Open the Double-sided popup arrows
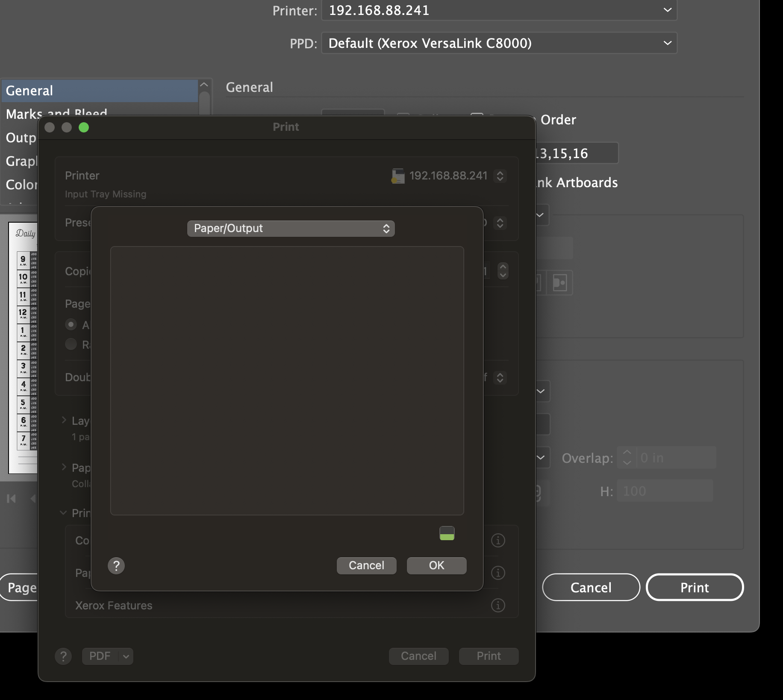Screen dimensions: 783x700 pos(500,378)
